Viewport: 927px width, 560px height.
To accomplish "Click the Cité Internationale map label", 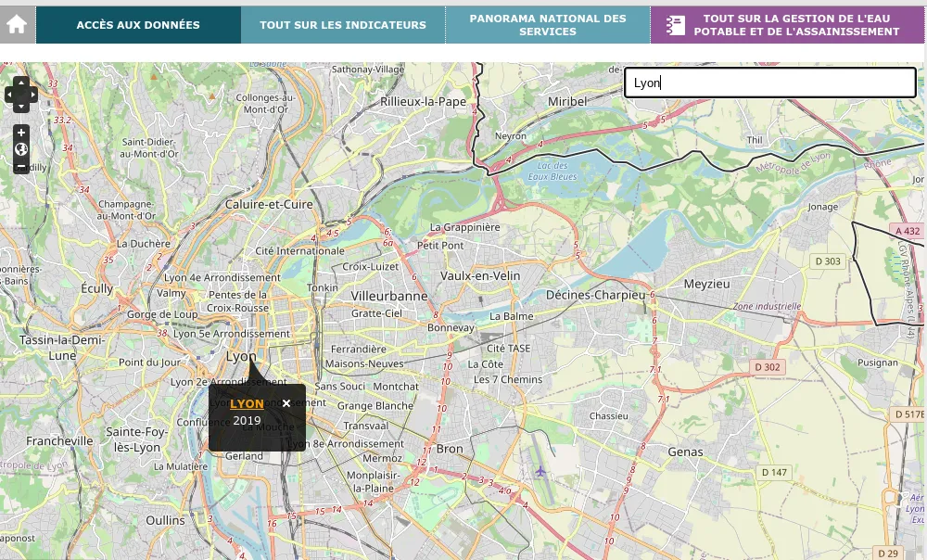I will 299,250.
